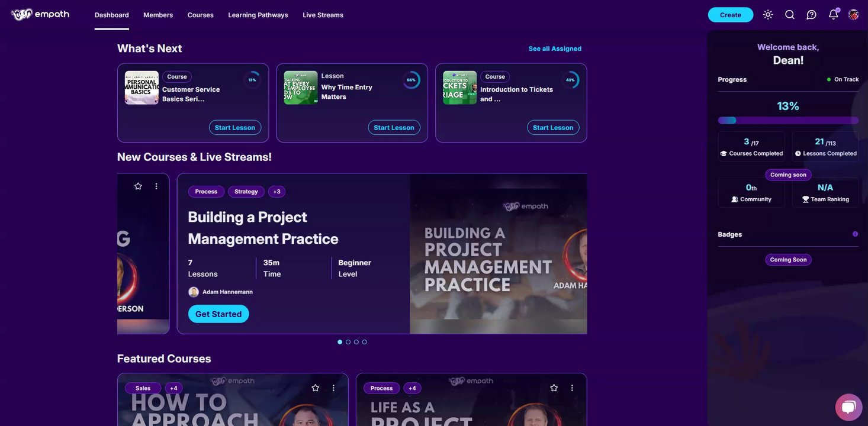Click Get Started on Building a Project Management Practice
The height and width of the screenshot is (426, 868).
[x=218, y=314]
